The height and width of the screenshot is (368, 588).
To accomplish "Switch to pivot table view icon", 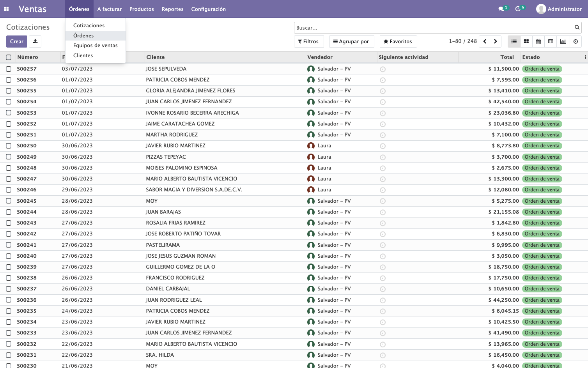I will click(x=551, y=41).
